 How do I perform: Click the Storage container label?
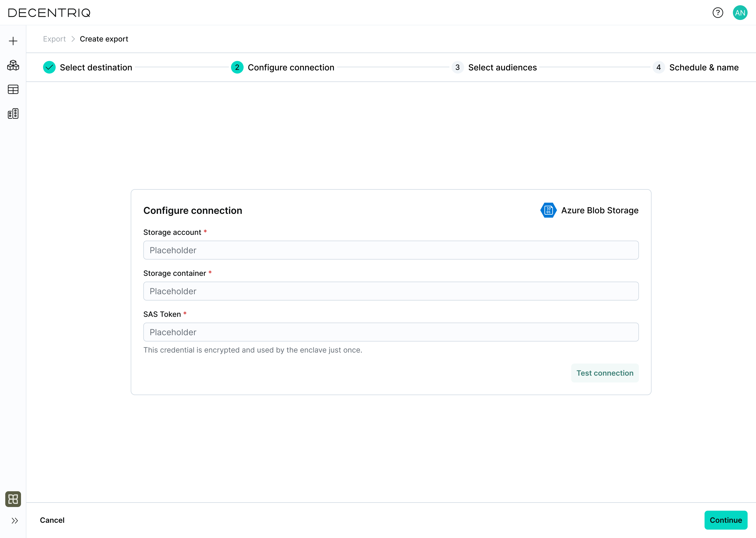175,273
